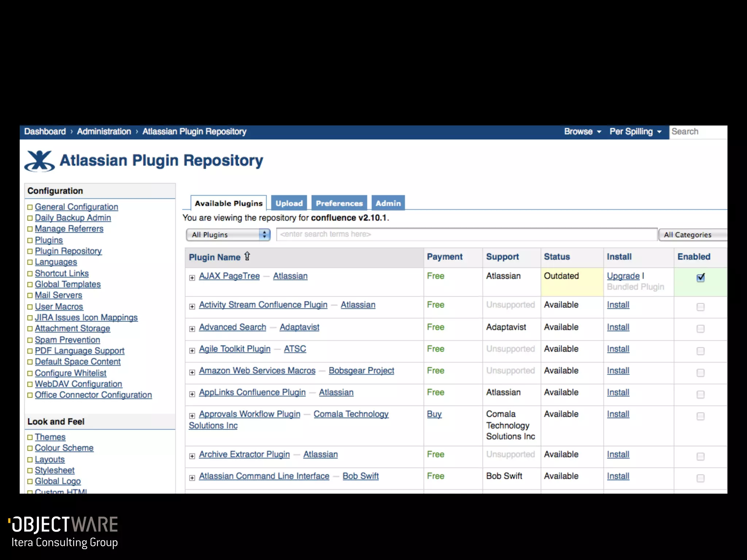747x560 pixels.
Task: Expand the Amazon Web Services Macros row
Action: coord(192,372)
